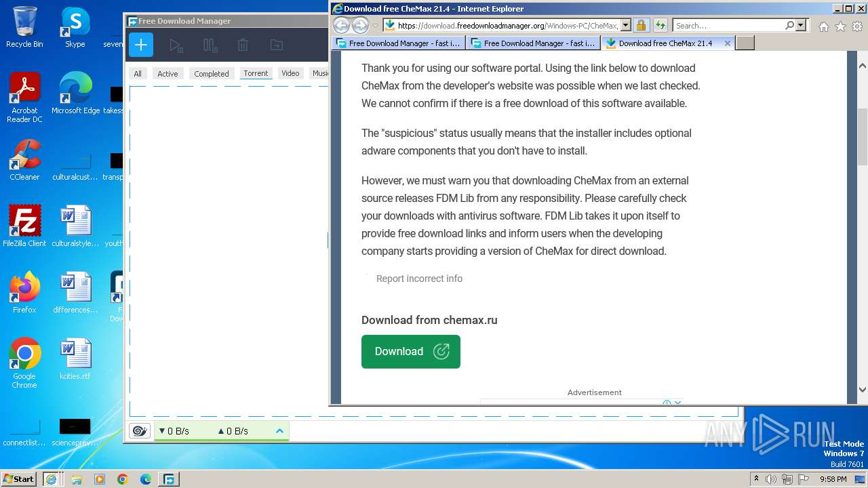This screenshot has width=868, height=488.
Task: Open Action Center flag icon
Action: (x=802, y=479)
